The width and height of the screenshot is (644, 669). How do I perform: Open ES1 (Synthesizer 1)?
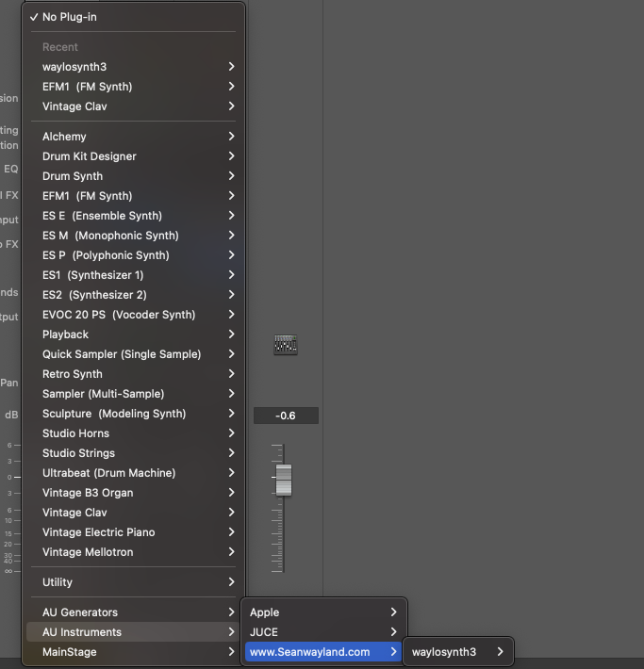click(x=133, y=275)
